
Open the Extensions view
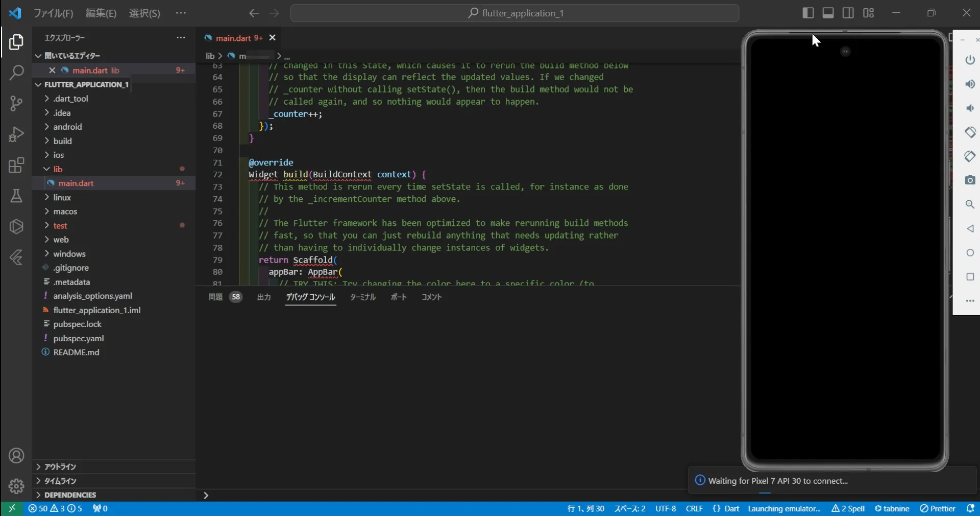coord(16,166)
